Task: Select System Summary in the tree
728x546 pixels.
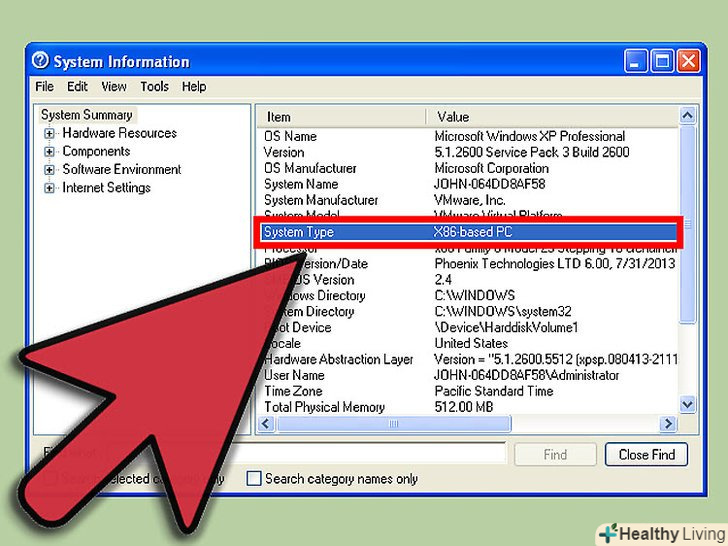Action: pos(87,115)
